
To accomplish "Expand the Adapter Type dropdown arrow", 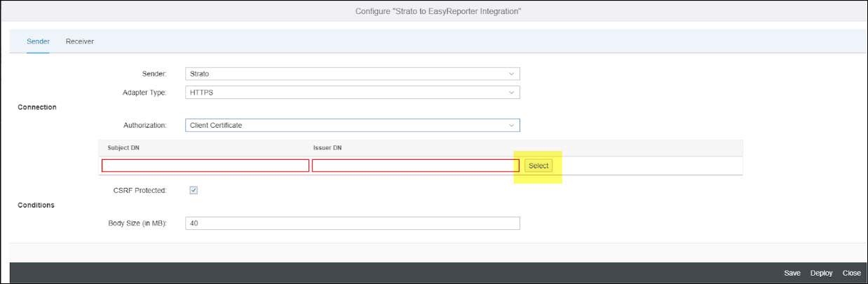I will click(511, 92).
